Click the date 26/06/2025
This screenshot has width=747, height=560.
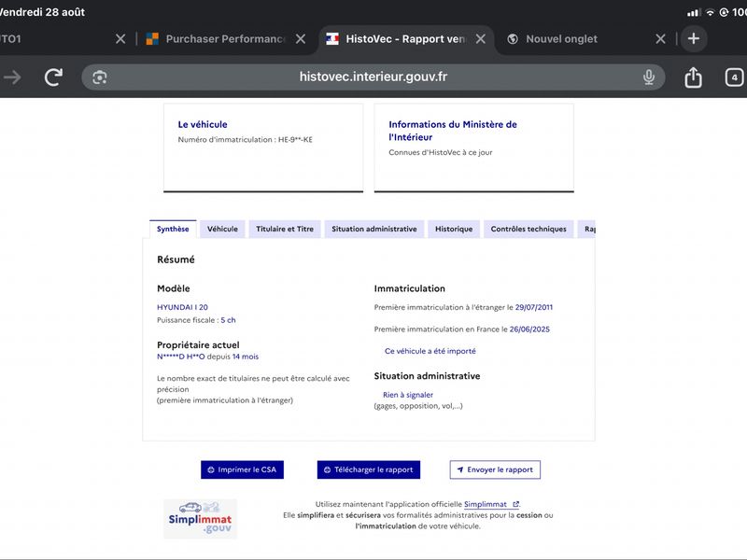click(529, 329)
